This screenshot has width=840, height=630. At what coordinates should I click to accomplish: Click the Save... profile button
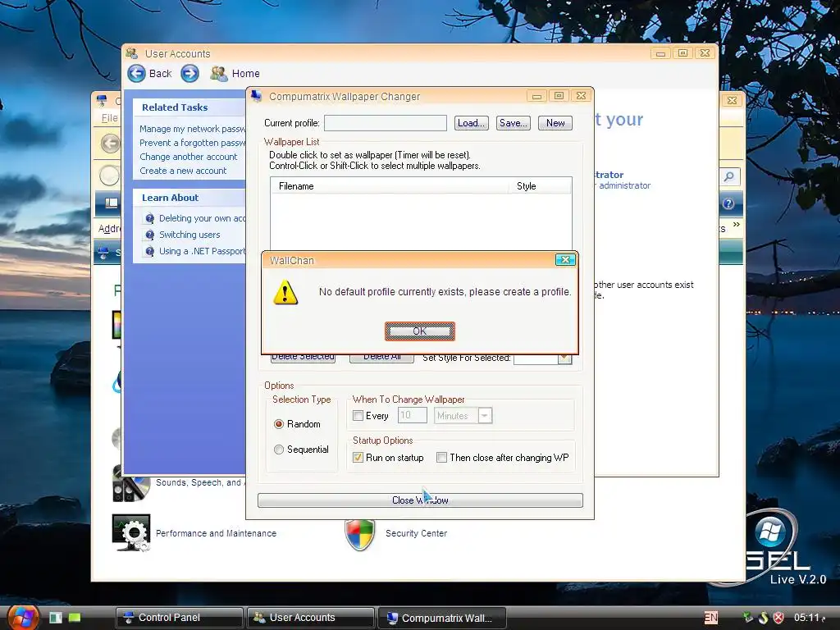pos(513,123)
